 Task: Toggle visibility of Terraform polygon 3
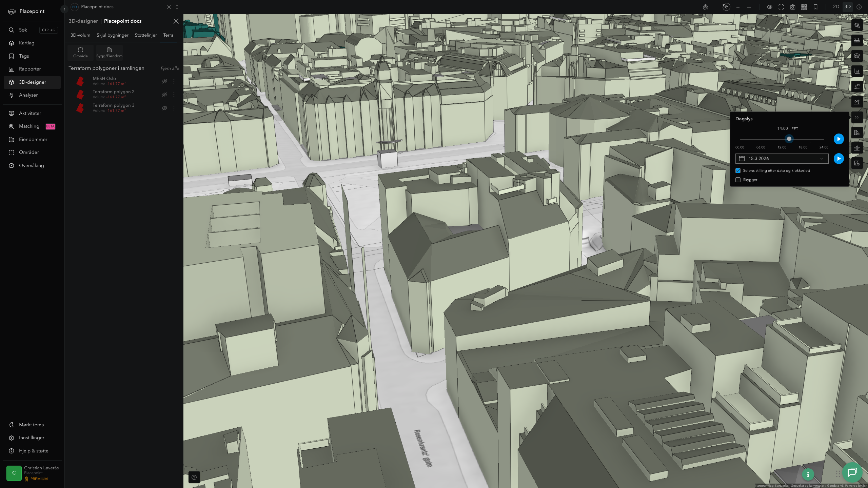pyautogui.click(x=164, y=108)
